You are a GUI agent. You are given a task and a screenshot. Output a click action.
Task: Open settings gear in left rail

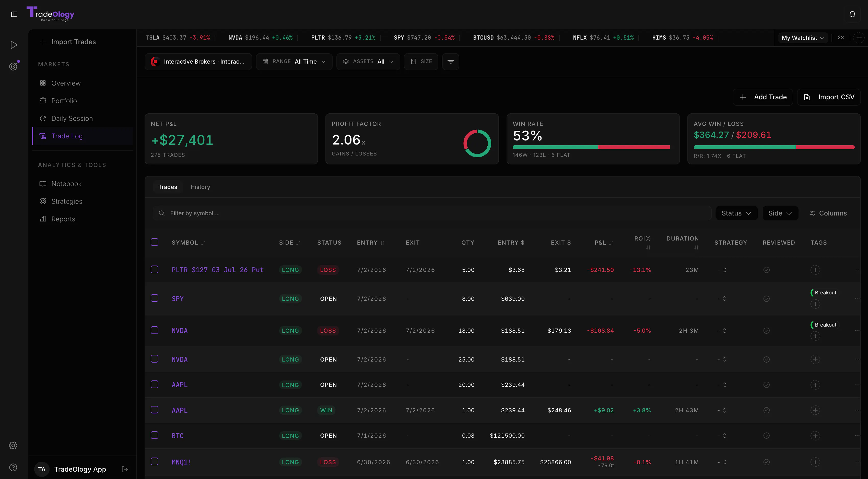coord(13,445)
